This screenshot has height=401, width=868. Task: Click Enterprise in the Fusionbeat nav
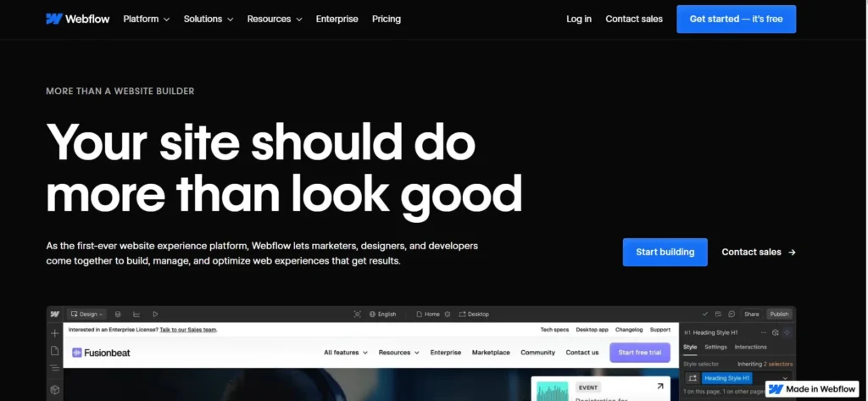point(446,353)
